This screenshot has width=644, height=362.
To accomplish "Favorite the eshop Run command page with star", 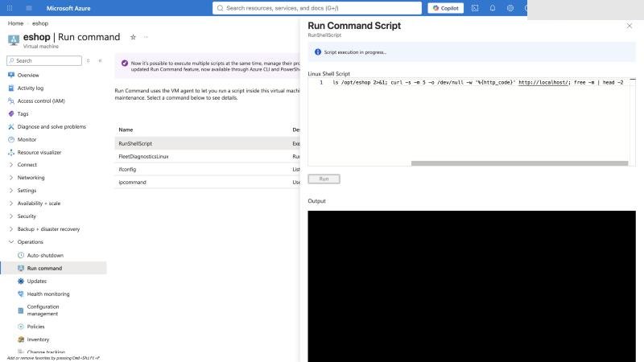I will click(133, 37).
